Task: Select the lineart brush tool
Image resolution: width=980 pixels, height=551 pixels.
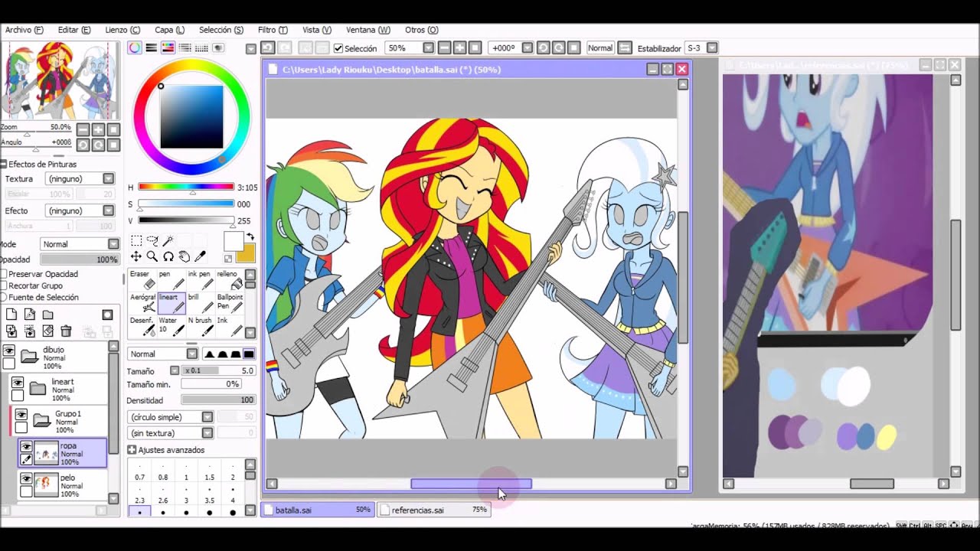Action: 171,303
